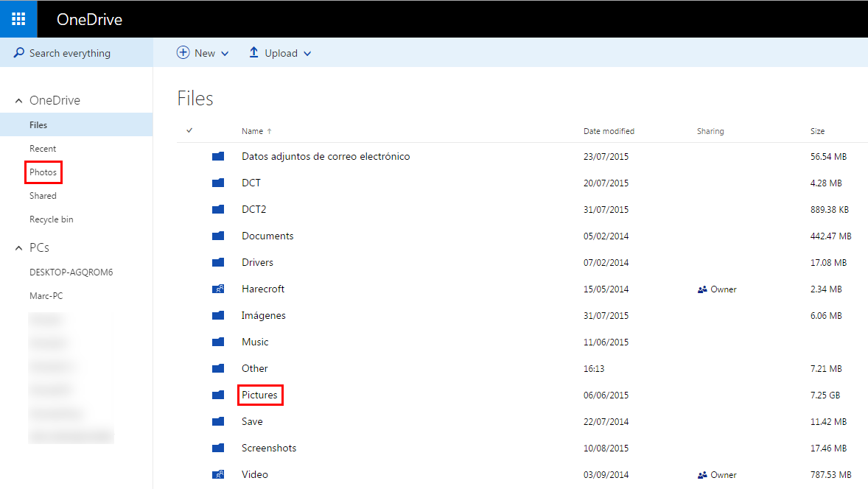Click the Search everything field
The width and height of the screenshot is (868, 489).
pos(77,52)
